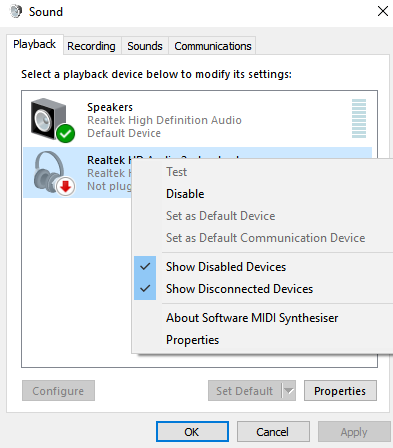Select the Speakers Realtek High Definition Audio entry

click(197, 120)
